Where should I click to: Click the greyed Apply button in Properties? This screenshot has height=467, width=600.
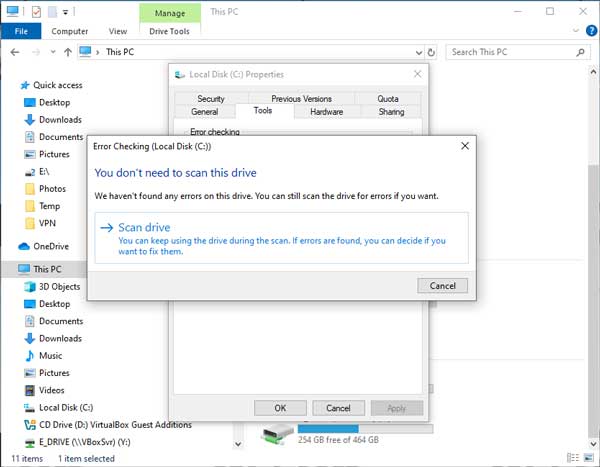(x=397, y=408)
